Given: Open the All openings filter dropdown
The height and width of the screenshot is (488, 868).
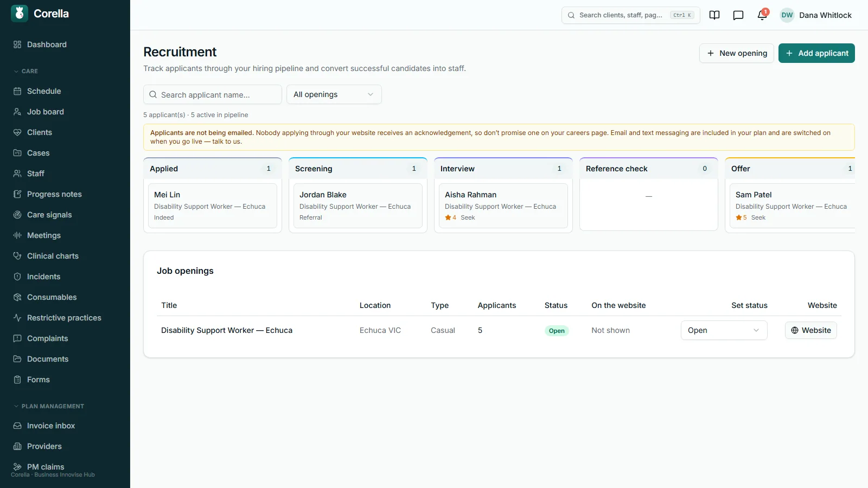Looking at the screenshot, I should point(334,94).
